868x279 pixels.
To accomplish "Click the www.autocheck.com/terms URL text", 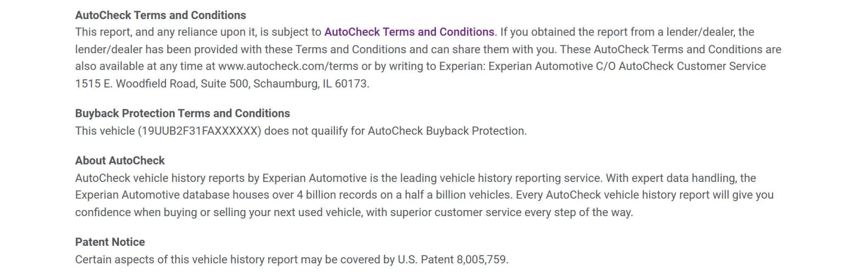I will 288,66.
